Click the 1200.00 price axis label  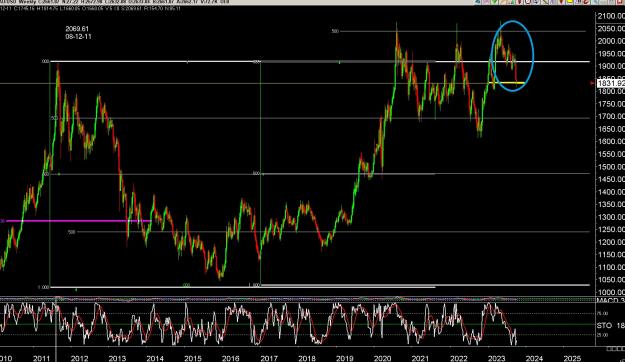coord(611,242)
